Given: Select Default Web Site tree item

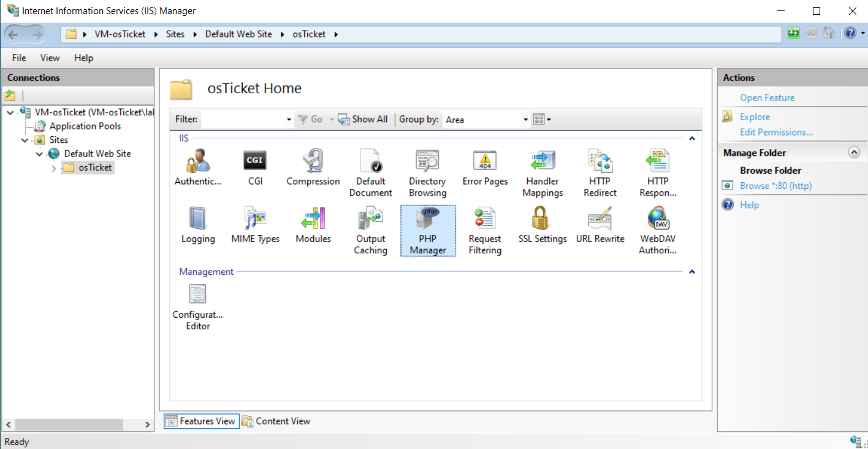Looking at the screenshot, I should coord(97,153).
